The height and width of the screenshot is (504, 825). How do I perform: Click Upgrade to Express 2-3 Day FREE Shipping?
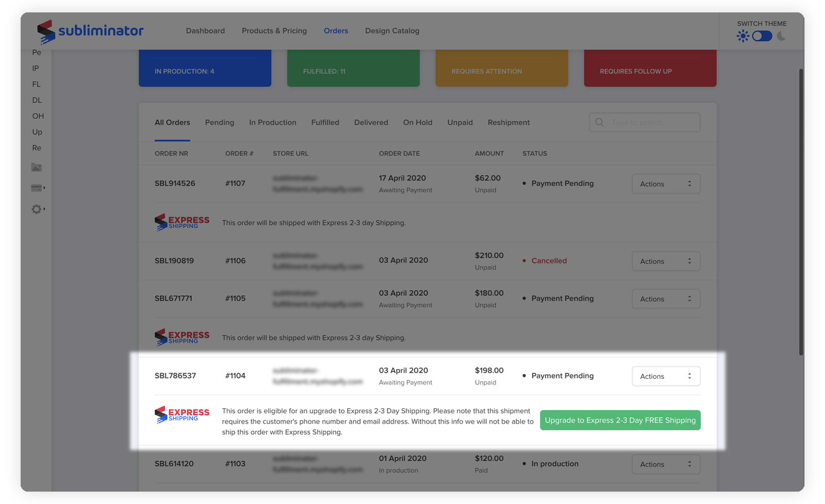[620, 420]
